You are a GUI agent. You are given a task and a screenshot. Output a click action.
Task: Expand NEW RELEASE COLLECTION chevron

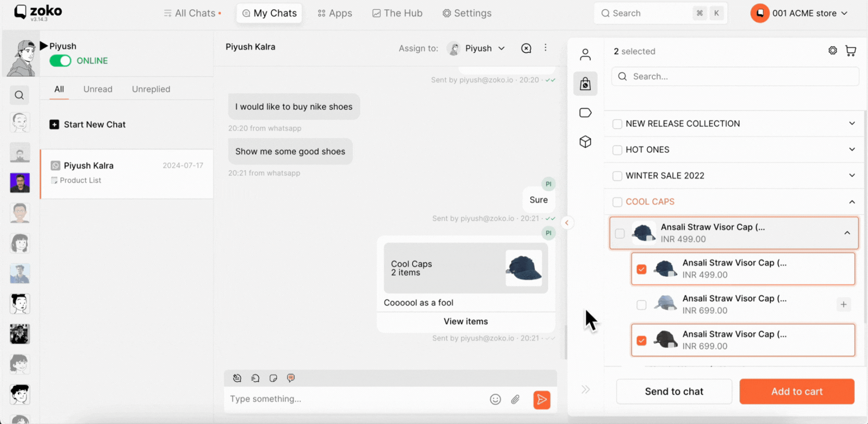pyautogui.click(x=852, y=123)
